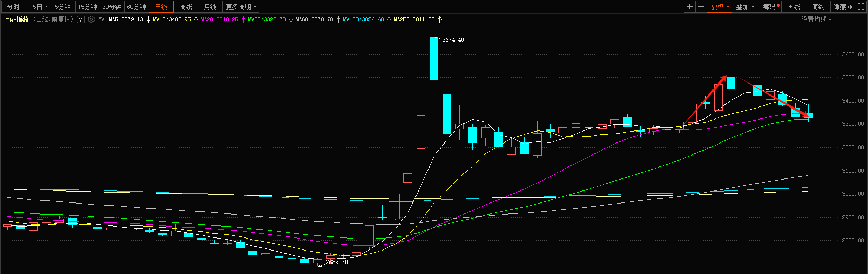Click the MA10:3405.95 label
868x274 pixels.
pyautogui.click(x=172, y=19)
